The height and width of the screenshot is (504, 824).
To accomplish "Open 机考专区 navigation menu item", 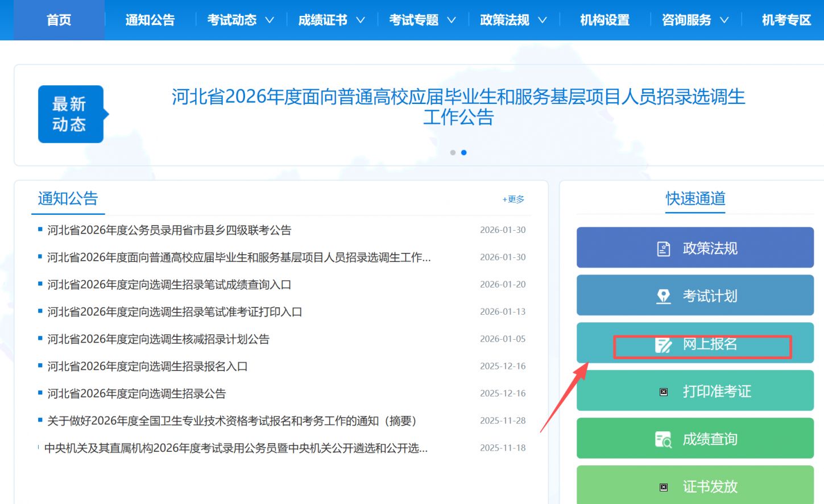I will coord(786,20).
